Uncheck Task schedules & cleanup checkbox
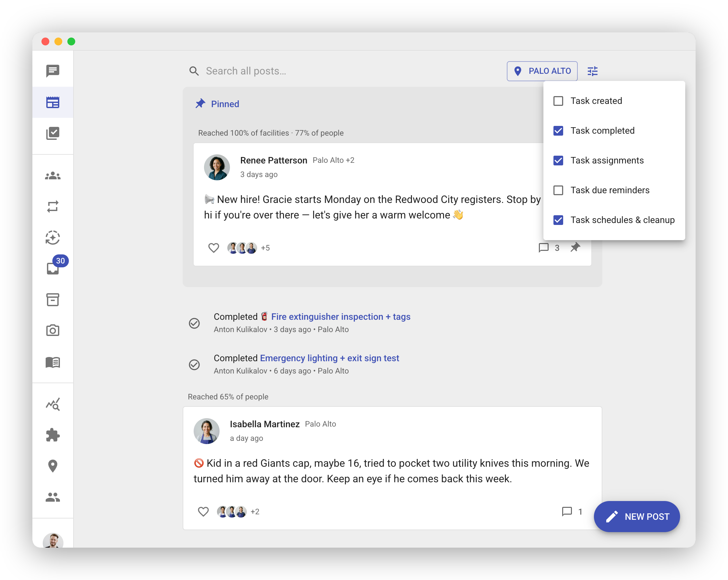This screenshot has width=728, height=580. click(x=558, y=220)
